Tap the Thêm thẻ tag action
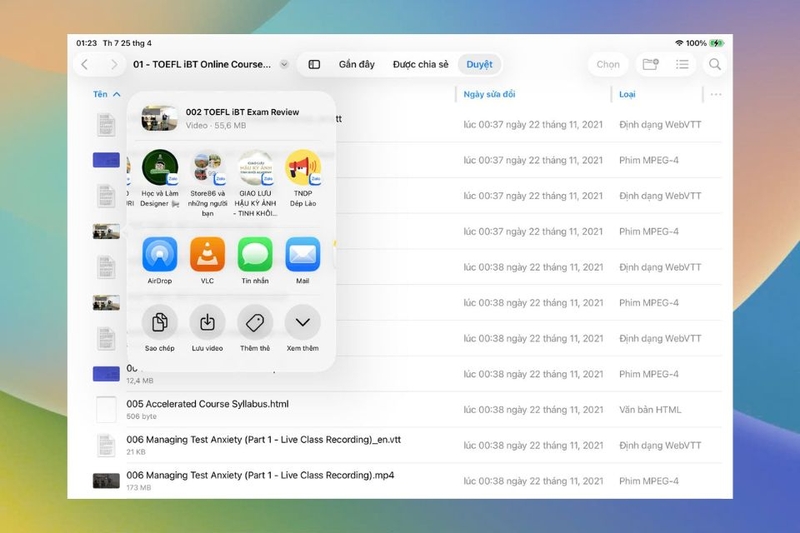This screenshot has width=800, height=533. (255, 328)
